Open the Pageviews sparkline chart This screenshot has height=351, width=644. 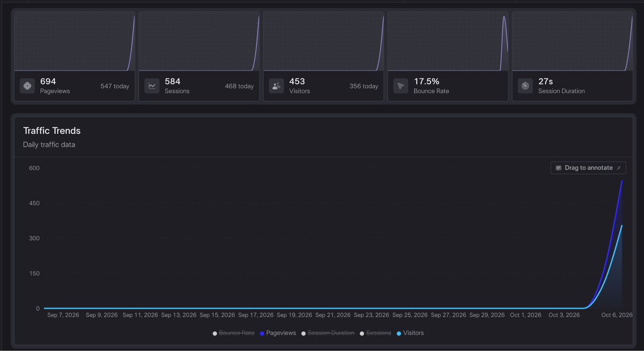pos(75,41)
